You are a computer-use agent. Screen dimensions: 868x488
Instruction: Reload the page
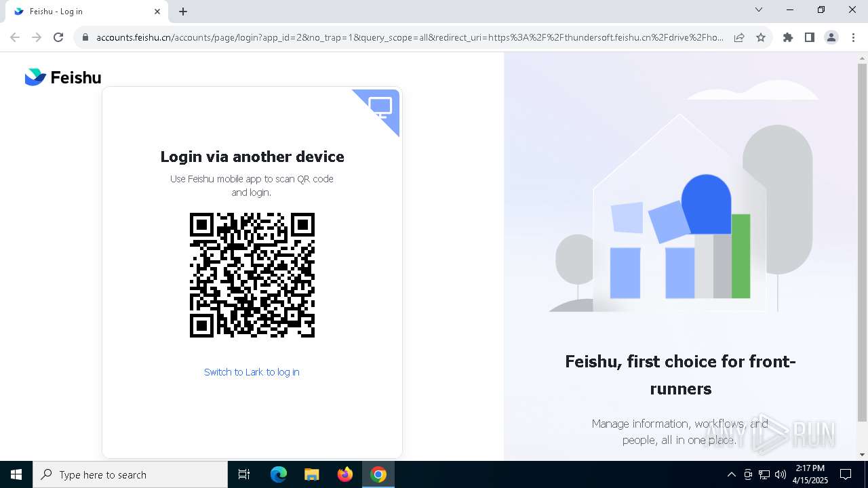coord(58,37)
